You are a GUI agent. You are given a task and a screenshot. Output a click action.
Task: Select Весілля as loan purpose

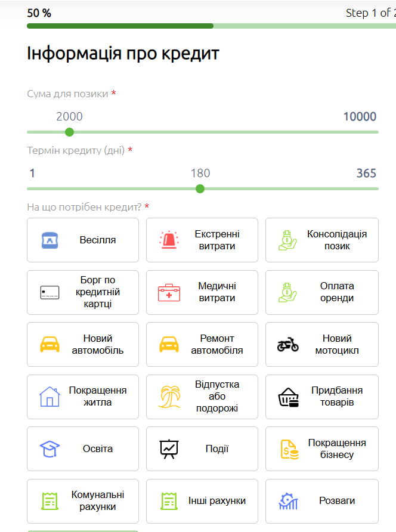[x=83, y=240]
